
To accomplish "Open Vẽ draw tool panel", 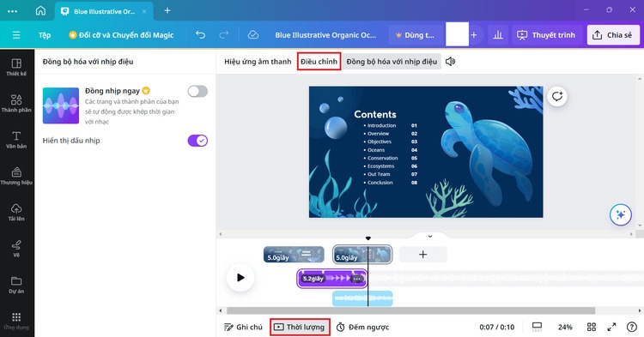I will [x=16, y=249].
